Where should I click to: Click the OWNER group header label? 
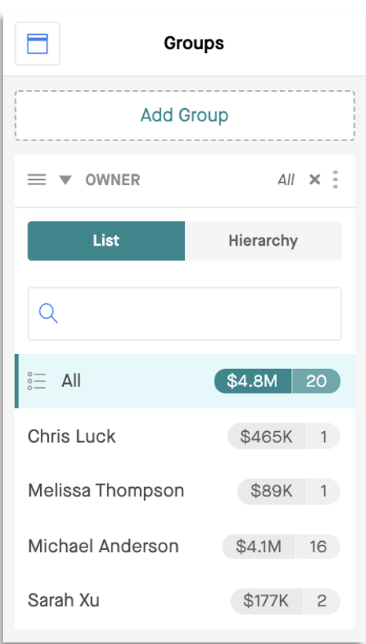[113, 180]
